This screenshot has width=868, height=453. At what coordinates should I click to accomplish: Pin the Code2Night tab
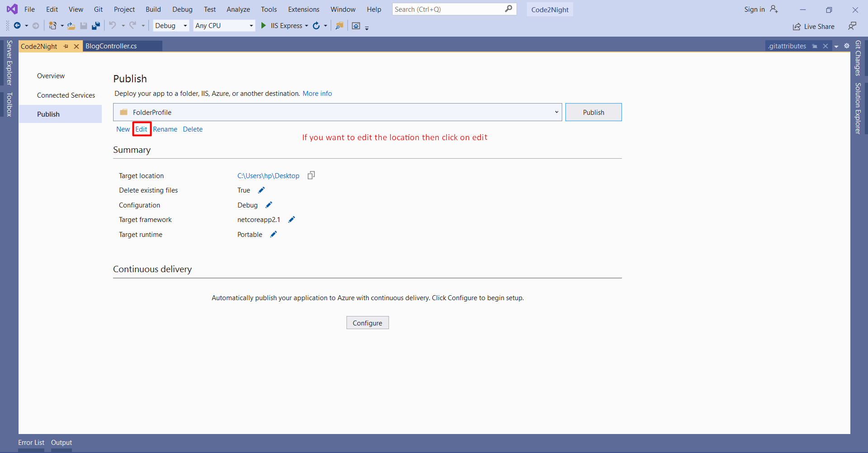tap(66, 46)
